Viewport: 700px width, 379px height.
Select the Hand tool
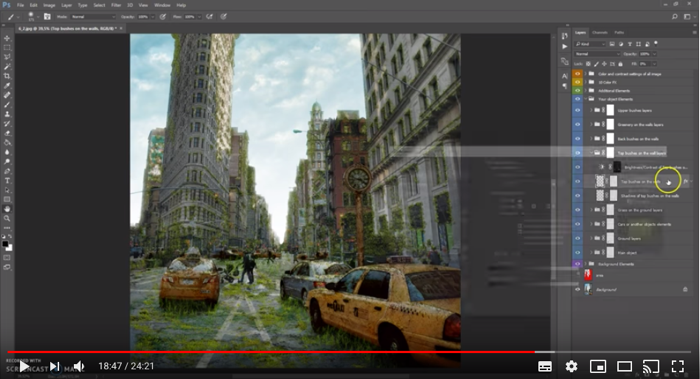(x=7, y=209)
